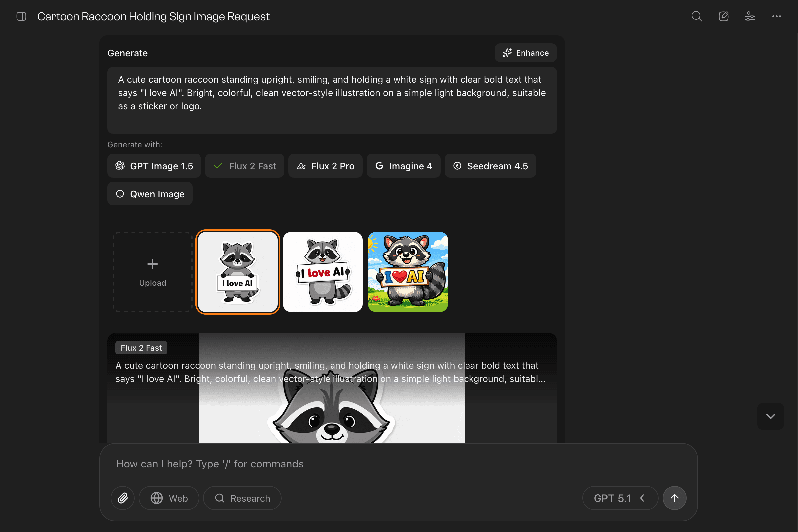
Task: Generate with Seedream 4.5
Action: pyautogui.click(x=490, y=166)
